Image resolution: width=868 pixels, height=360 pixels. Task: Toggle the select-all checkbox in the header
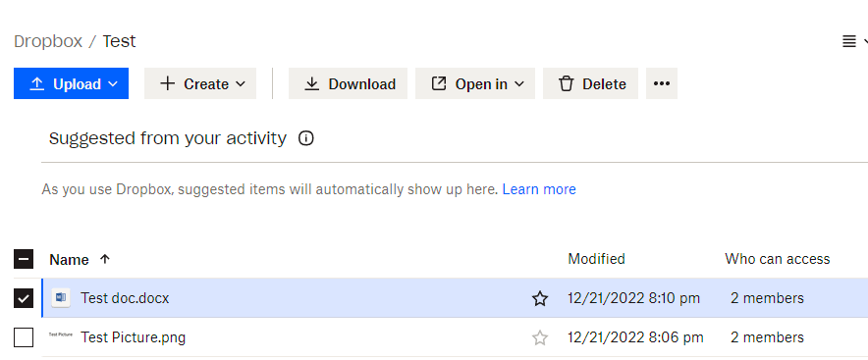[x=24, y=259]
